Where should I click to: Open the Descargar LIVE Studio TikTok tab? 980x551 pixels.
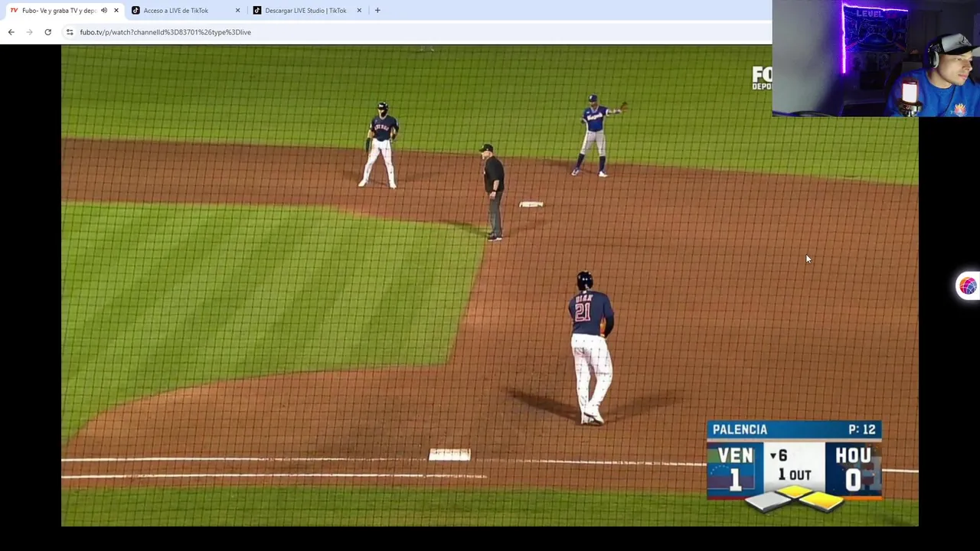305,11
